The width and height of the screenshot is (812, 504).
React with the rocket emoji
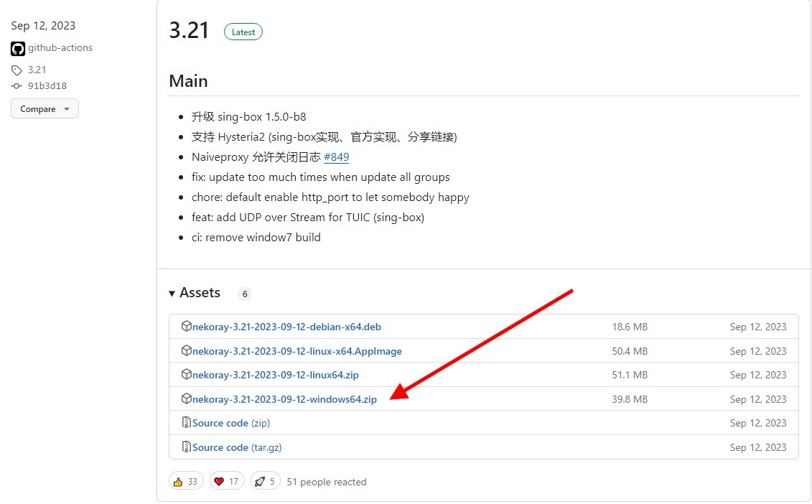click(265, 482)
